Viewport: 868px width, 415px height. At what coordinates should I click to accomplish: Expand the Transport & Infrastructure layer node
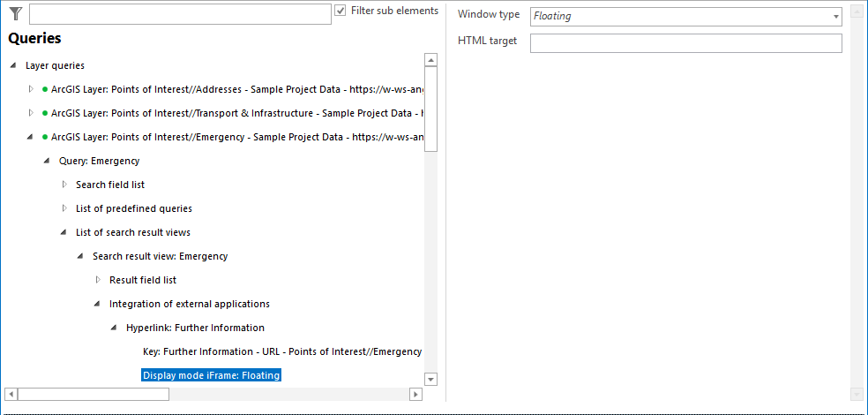(x=31, y=113)
